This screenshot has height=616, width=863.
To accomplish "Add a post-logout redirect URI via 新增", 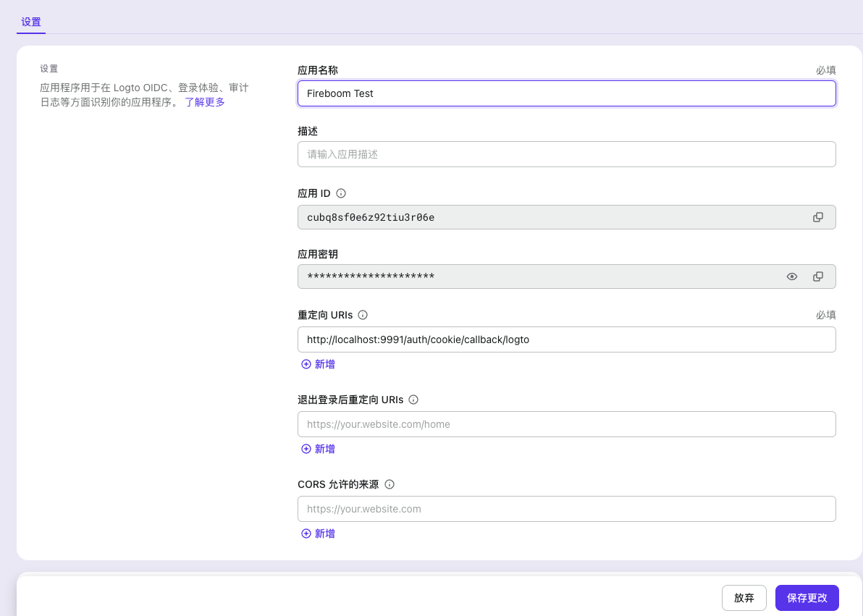I will pyautogui.click(x=319, y=449).
